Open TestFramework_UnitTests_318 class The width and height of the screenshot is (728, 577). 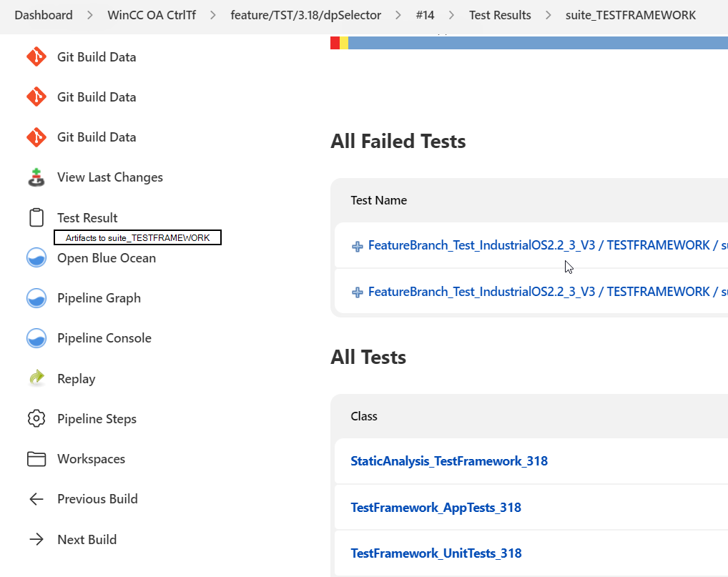click(436, 553)
